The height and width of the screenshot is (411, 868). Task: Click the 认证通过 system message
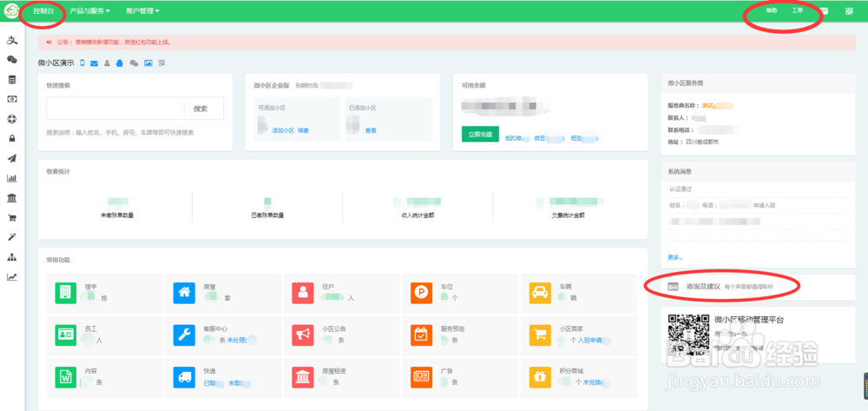point(681,189)
